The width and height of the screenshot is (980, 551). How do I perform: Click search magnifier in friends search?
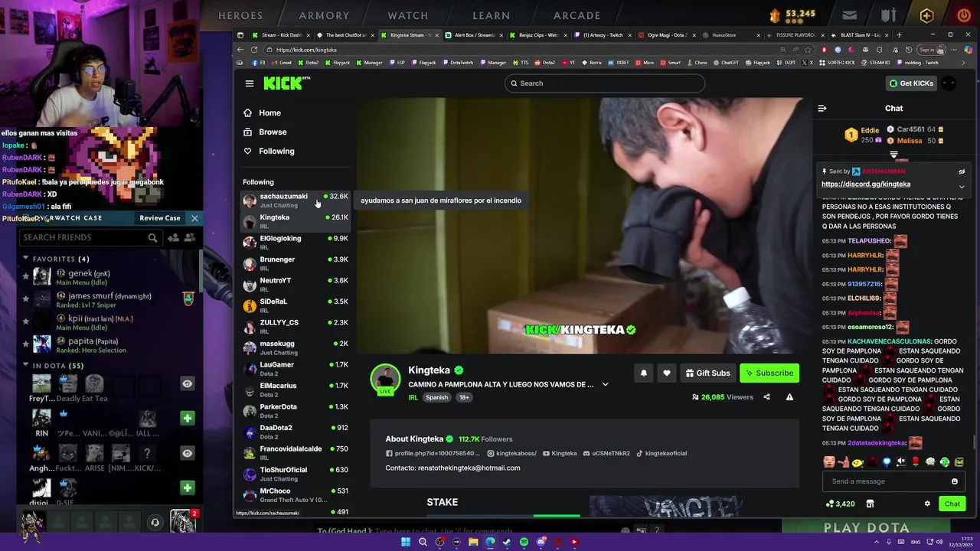(152, 238)
